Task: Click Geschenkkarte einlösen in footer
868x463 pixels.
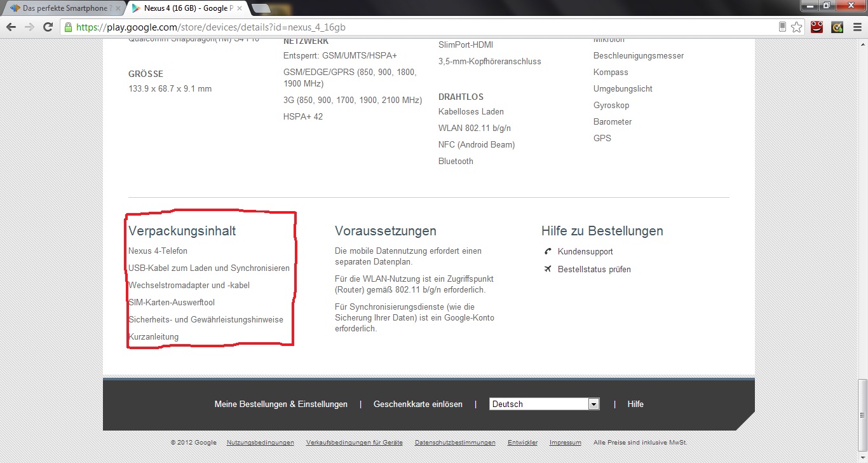Action: coord(418,404)
